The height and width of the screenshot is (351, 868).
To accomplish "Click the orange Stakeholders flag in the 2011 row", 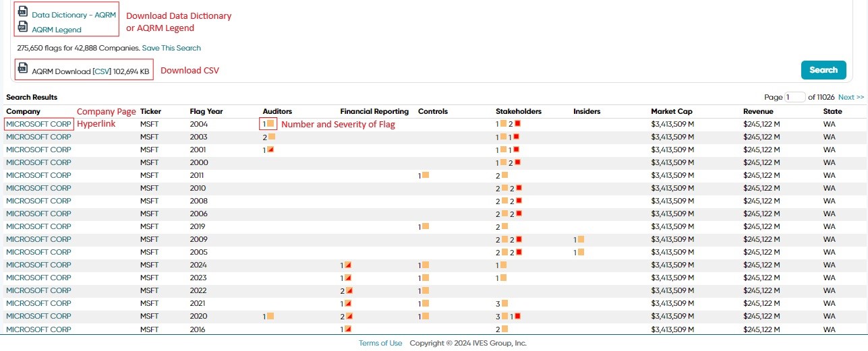I will tap(504, 175).
